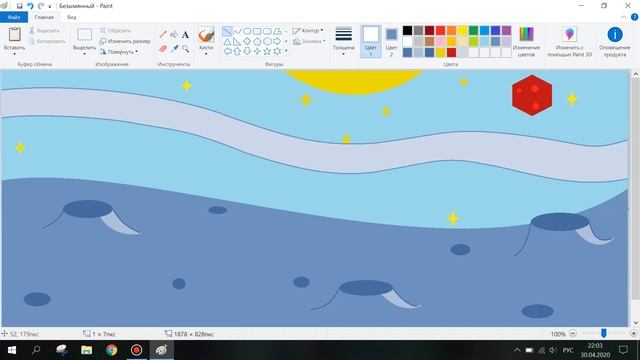Image resolution: width=640 pixels, height=360 pixels.
Task: Select the Rounded rectangle shape
Action: coord(267,31)
